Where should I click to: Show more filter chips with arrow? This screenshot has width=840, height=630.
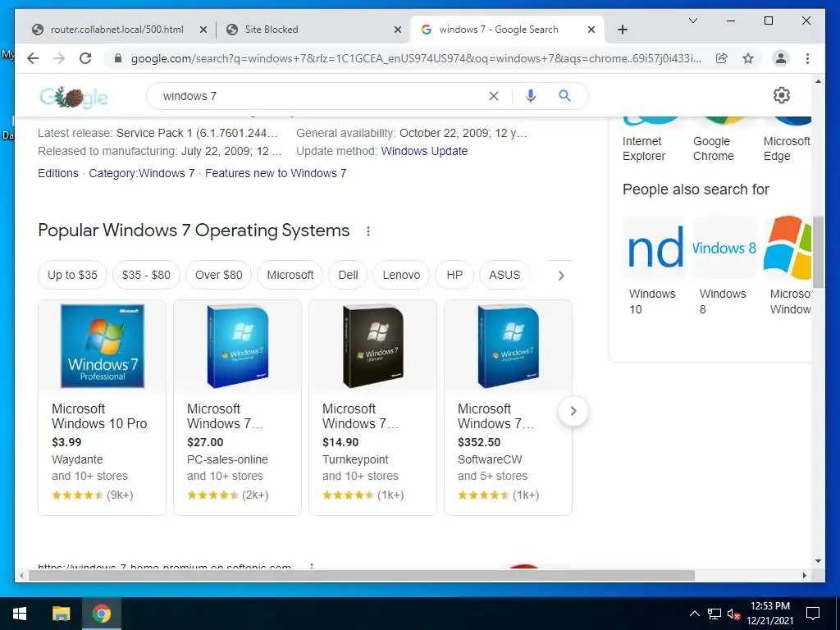pos(561,276)
